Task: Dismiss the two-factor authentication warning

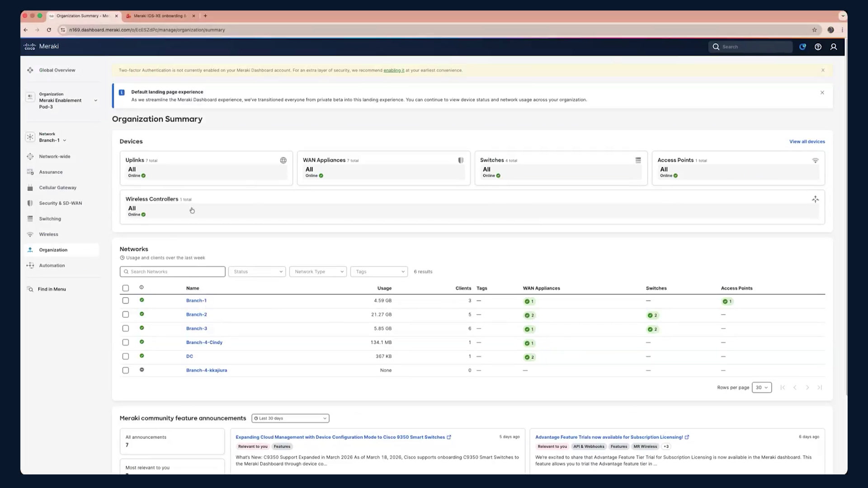Action: click(823, 70)
